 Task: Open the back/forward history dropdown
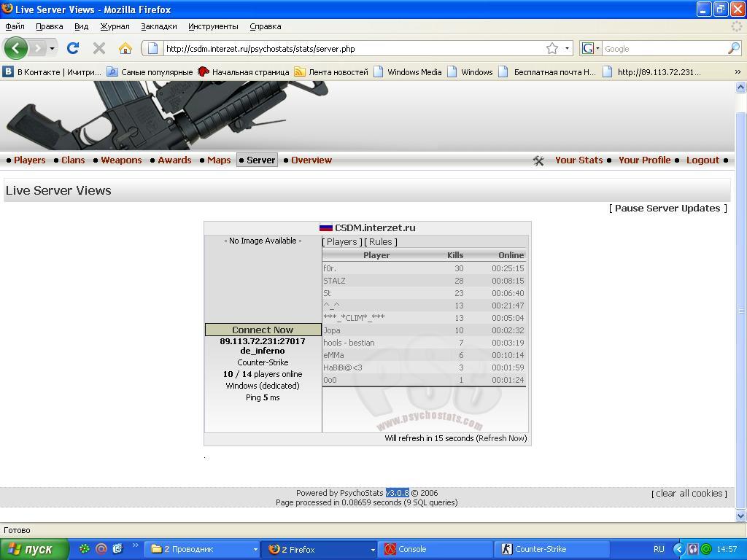pyautogui.click(x=52, y=48)
